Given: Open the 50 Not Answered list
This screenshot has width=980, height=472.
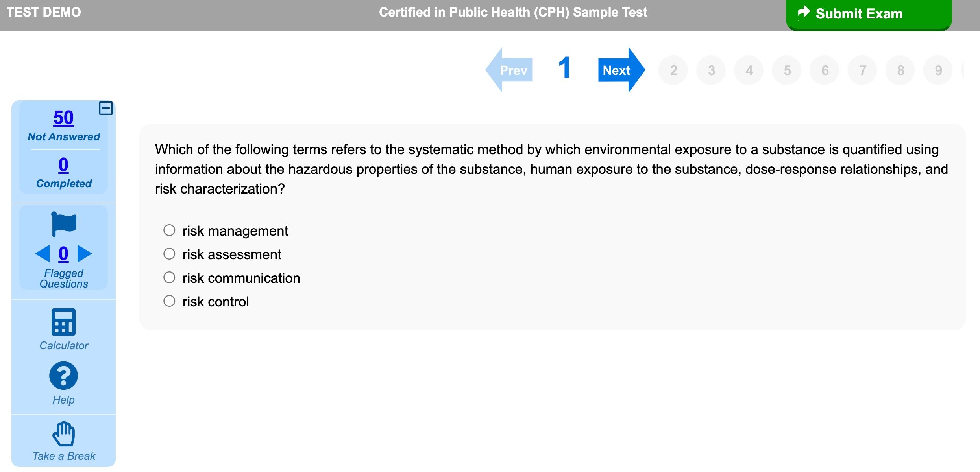Looking at the screenshot, I should (63, 118).
